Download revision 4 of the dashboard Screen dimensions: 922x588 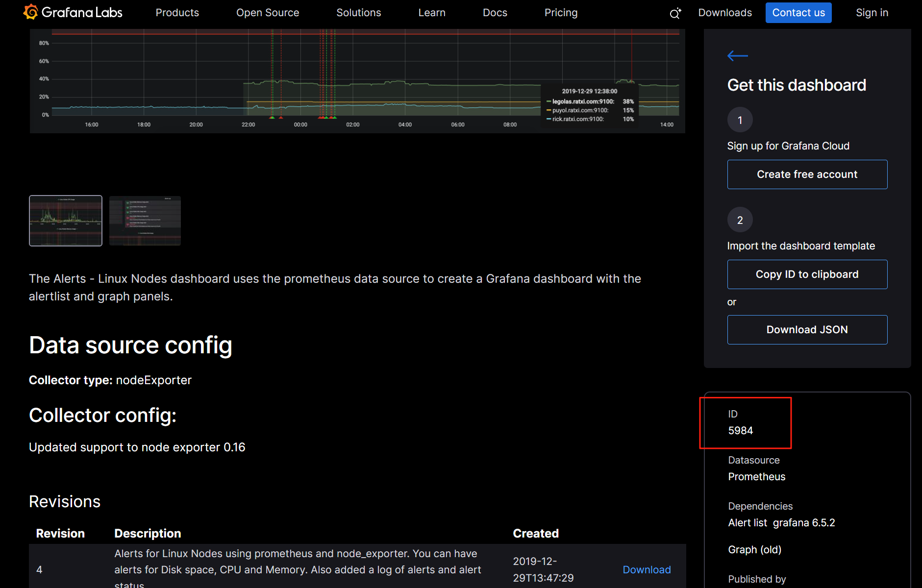click(647, 570)
